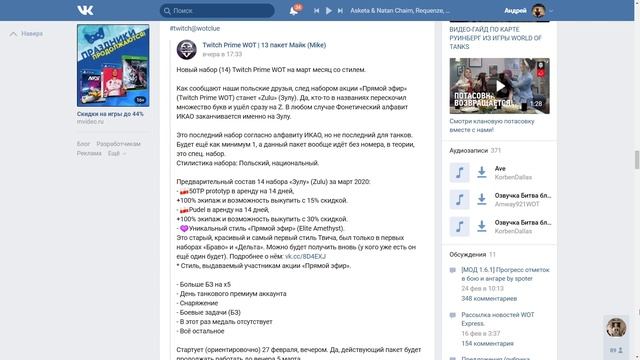
Task: Expand the Ещё footer menu
Action: point(117,153)
